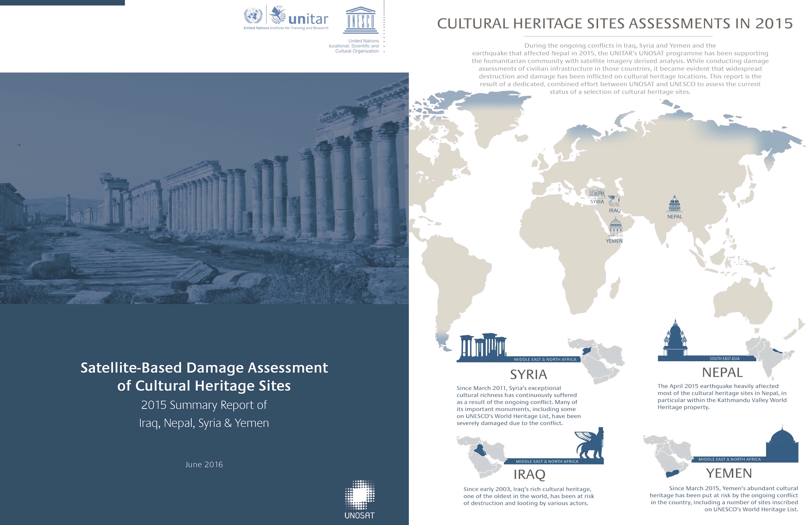Click 'NEPAL' label on world map
This screenshot has height=525, width=812.
(674, 216)
